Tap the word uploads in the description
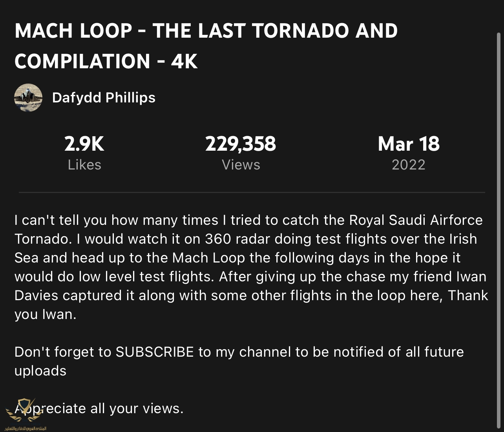This screenshot has height=432, width=504. pyautogui.click(x=40, y=371)
